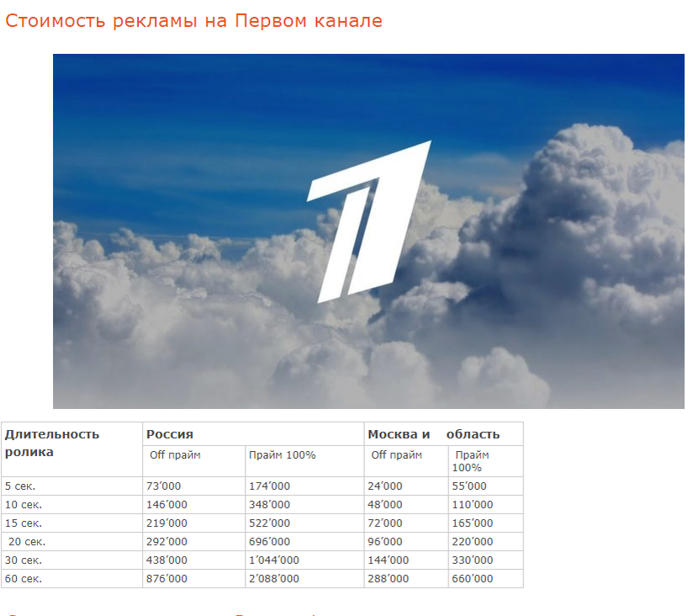Click the value 174'000
693x616 pixels.
pyautogui.click(x=269, y=486)
